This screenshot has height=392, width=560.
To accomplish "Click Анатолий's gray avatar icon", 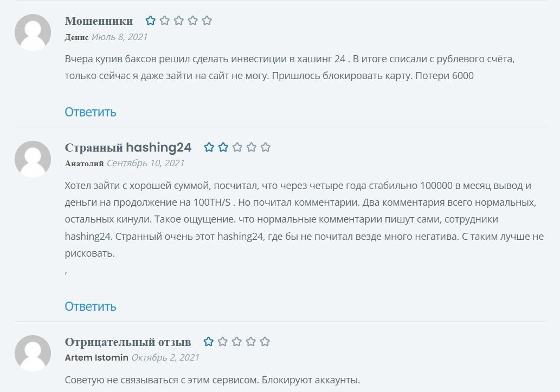I will pyautogui.click(x=33, y=159).
